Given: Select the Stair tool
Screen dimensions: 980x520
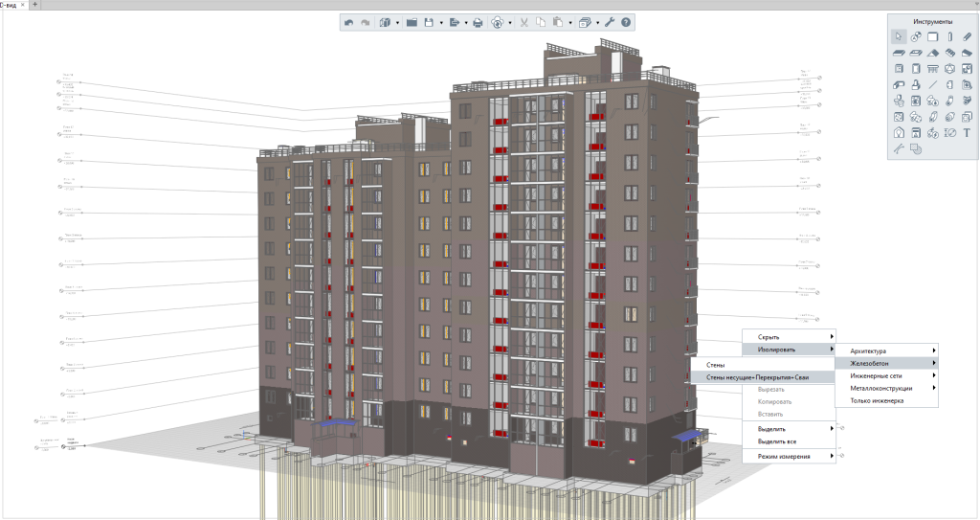Looking at the screenshot, I should pos(950,54).
